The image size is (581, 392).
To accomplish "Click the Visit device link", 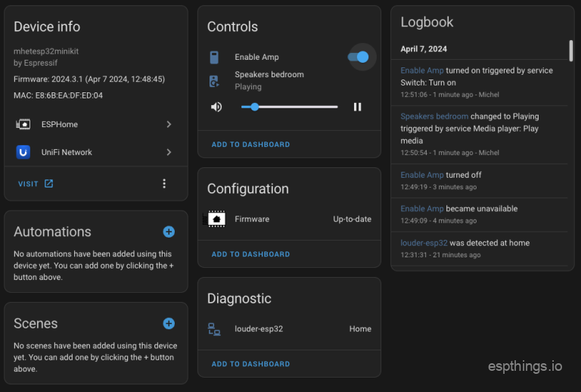I will pos(35,183).
